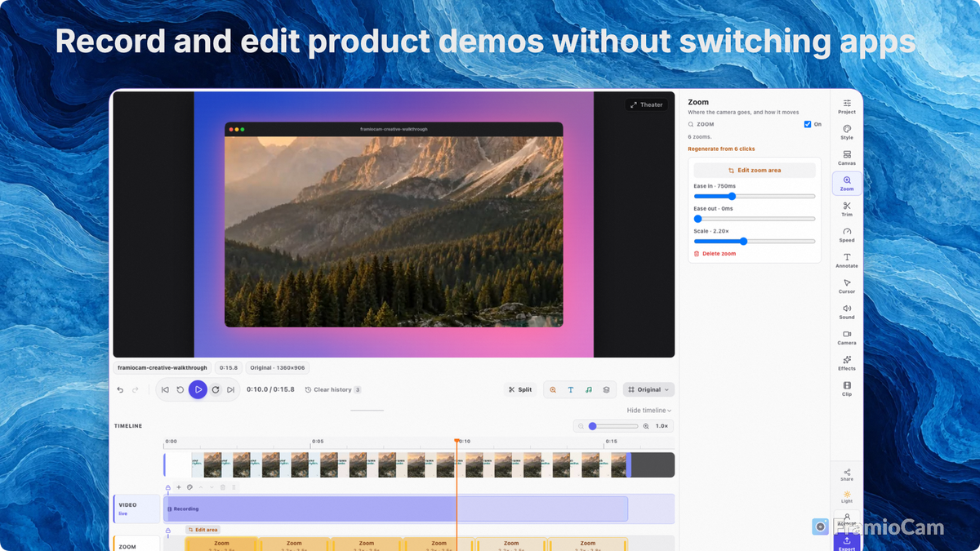Zoom out the timeline with minus magnifier
Image resolution: width=980 pixels, height=551 pixels.
[581, 426]
